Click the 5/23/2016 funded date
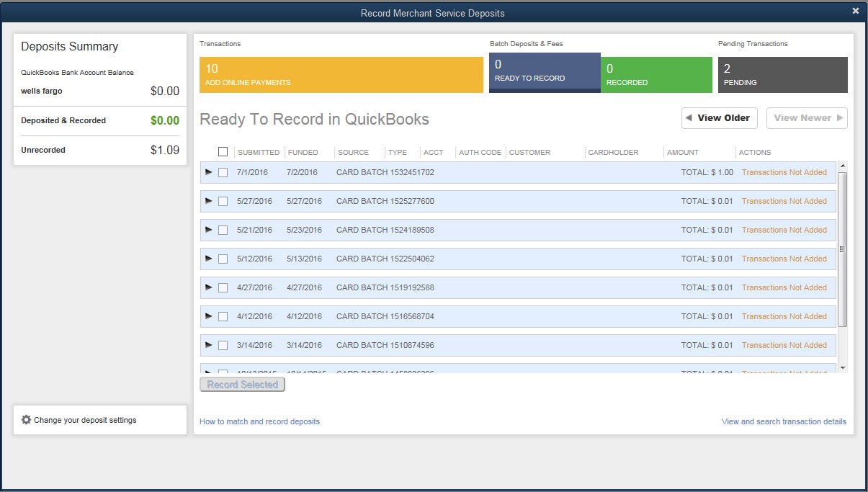The height and width of the screenshot is (492, 868). click(x=304, y=230)
